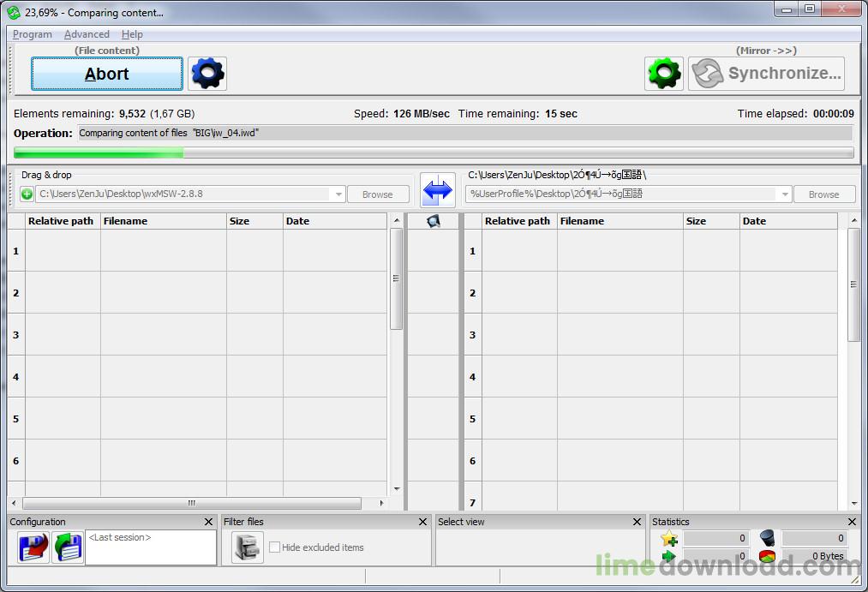The image size is (868, 592).
Task: Click the green gear synchronization settings icon
Action: point(664,74)
